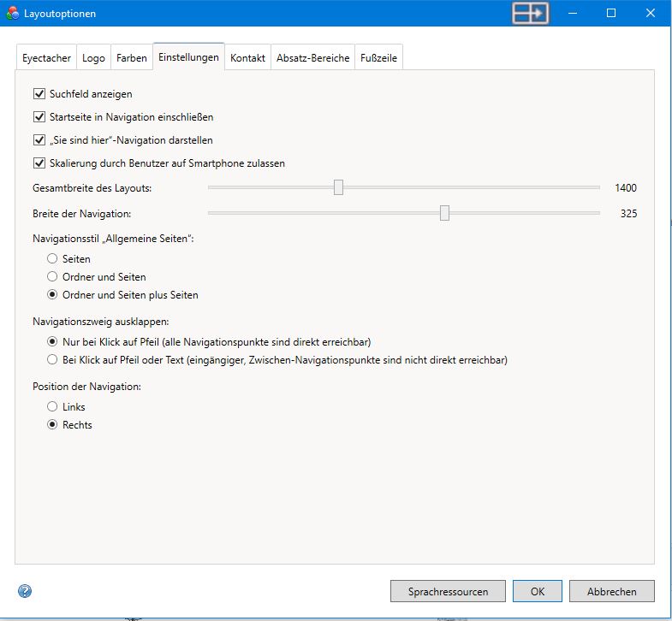Open the Eyecatcher tab

click(46, 58)
